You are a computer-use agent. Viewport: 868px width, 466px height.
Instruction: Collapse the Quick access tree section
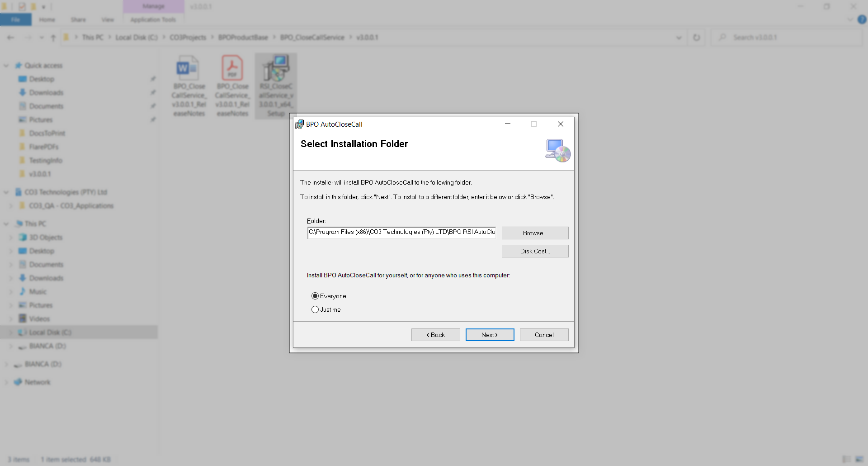click(x=6, y=66)
